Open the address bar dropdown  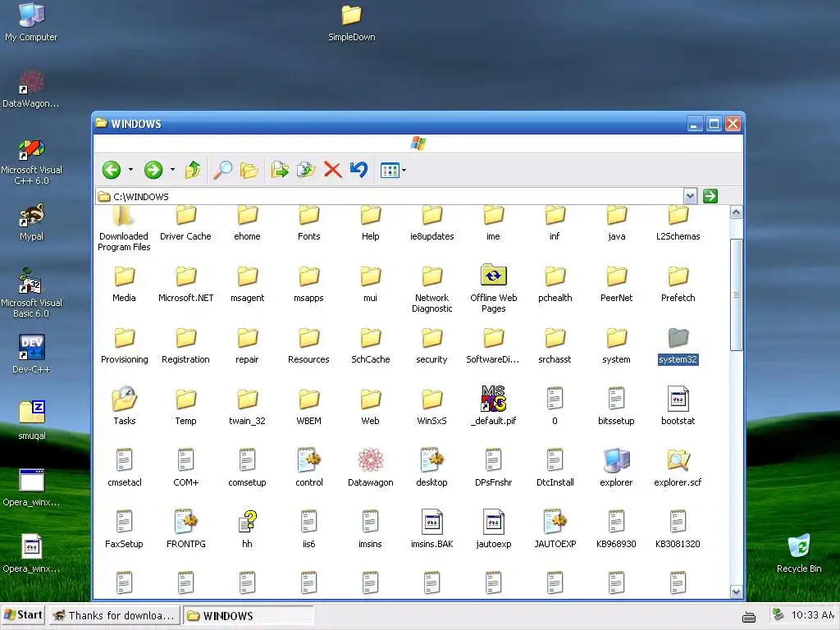[x=690, y=197]
